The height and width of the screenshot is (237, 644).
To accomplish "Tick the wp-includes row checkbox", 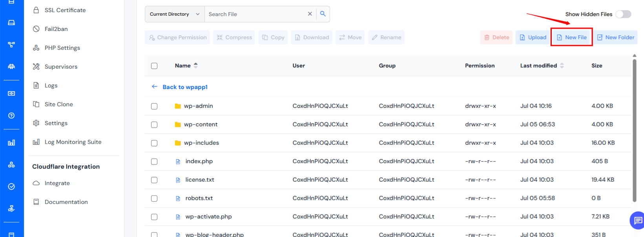I will (x=154, y=143).
